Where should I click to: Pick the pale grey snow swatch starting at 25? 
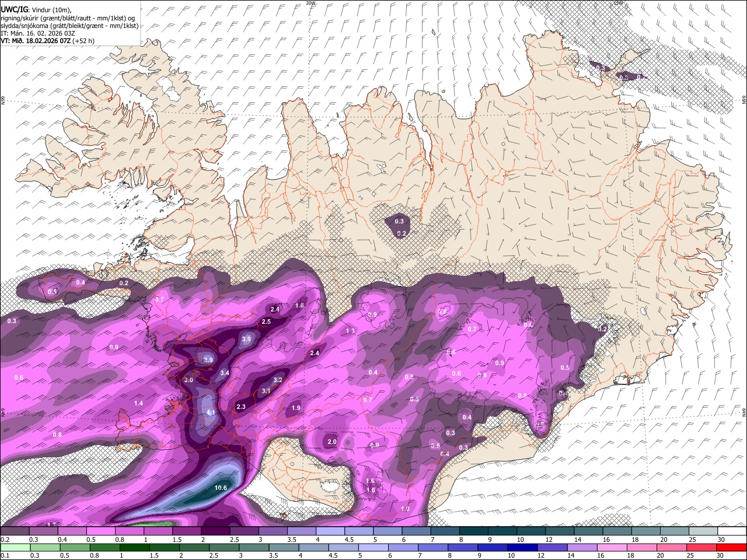[703, 531]
